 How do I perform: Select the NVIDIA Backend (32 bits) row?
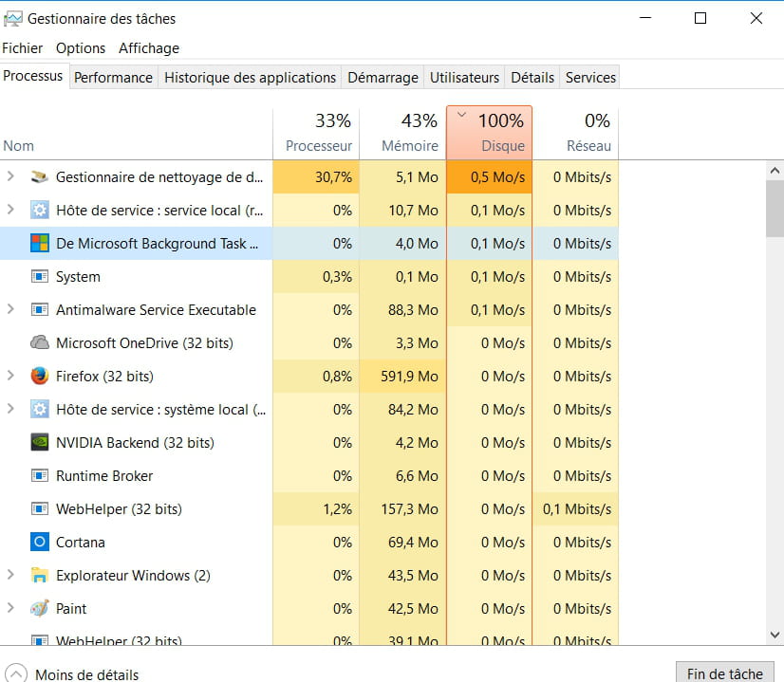click(x=309, y=442)
